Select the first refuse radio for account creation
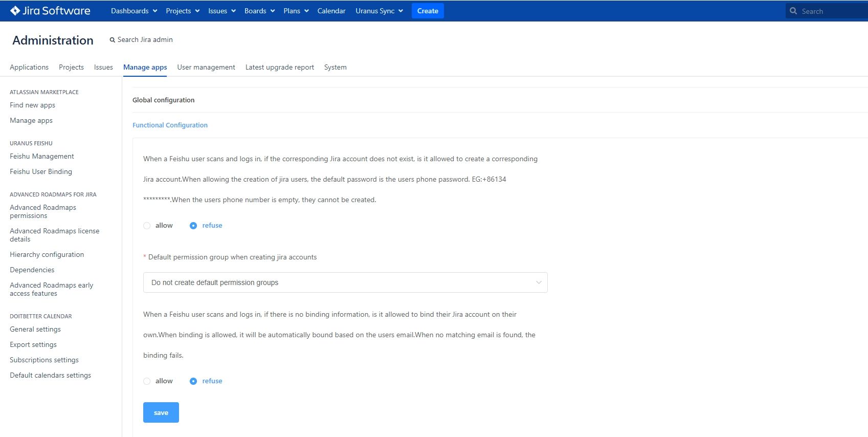 point(193,226)
